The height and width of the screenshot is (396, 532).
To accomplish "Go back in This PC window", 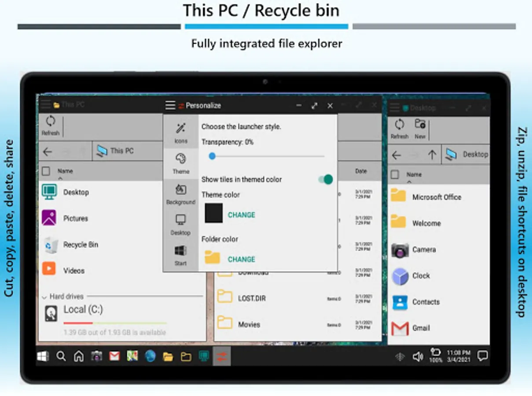I will click(48, 152).
